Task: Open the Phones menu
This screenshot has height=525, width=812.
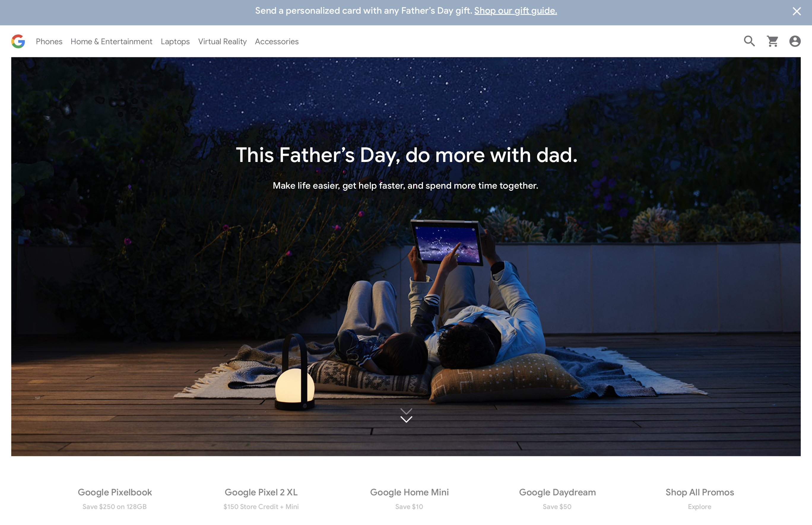Action: pyautogui.click(x=49, y=42)
